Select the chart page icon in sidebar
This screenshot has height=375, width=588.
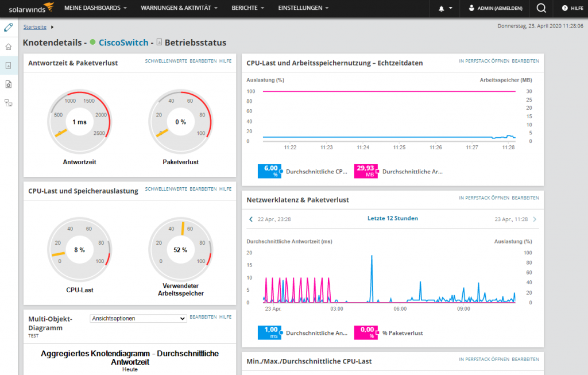click(8, 65)
